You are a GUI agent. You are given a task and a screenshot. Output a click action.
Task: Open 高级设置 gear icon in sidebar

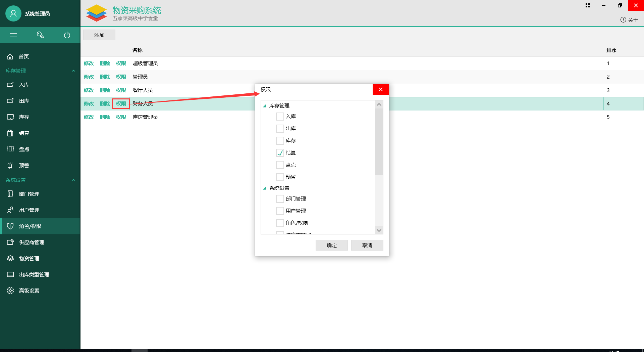10,291
